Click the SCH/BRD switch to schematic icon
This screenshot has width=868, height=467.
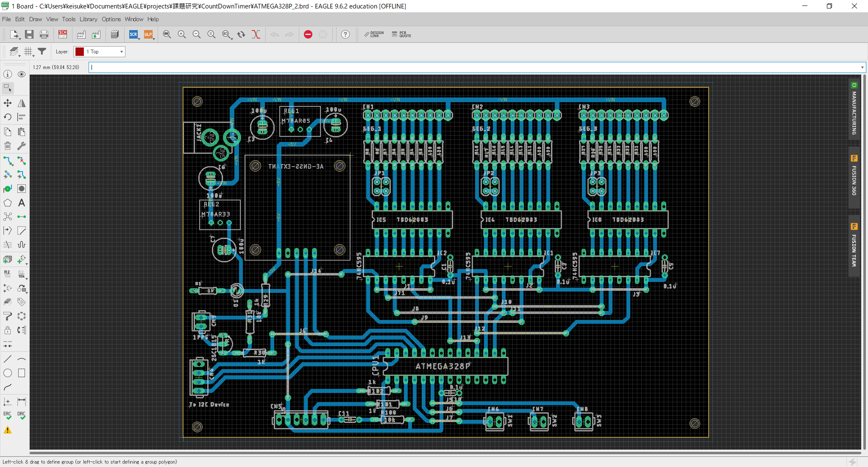coord(63,34)
